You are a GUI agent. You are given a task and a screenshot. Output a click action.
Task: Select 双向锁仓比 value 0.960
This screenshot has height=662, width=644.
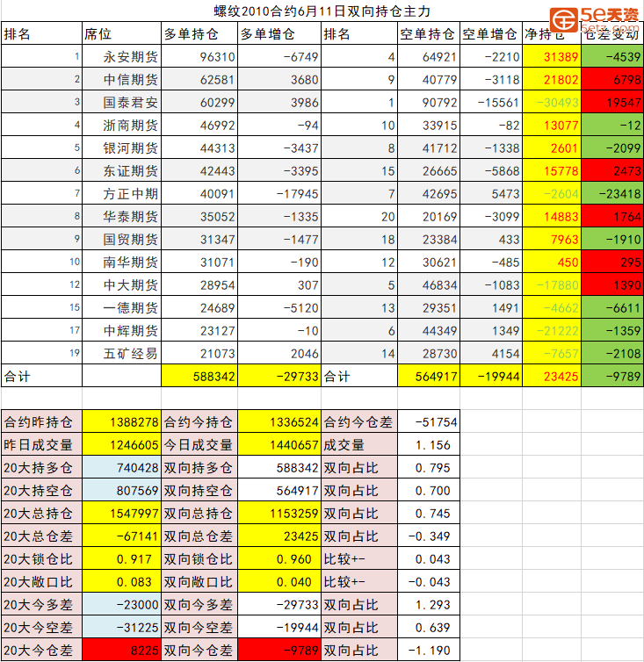[279, 558]
